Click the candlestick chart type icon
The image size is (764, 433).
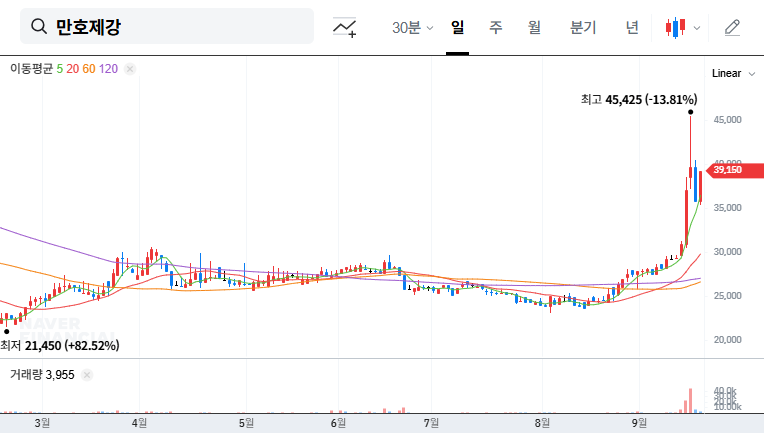(x=676, y=28)
